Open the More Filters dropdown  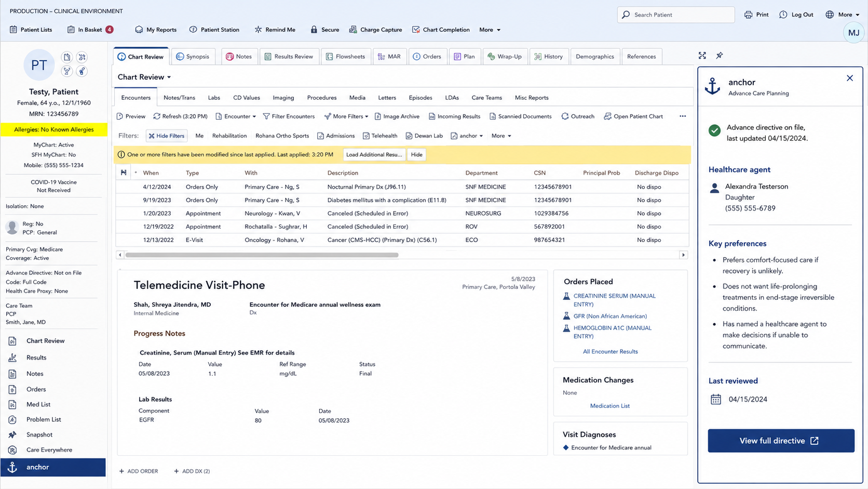(346, 116)
